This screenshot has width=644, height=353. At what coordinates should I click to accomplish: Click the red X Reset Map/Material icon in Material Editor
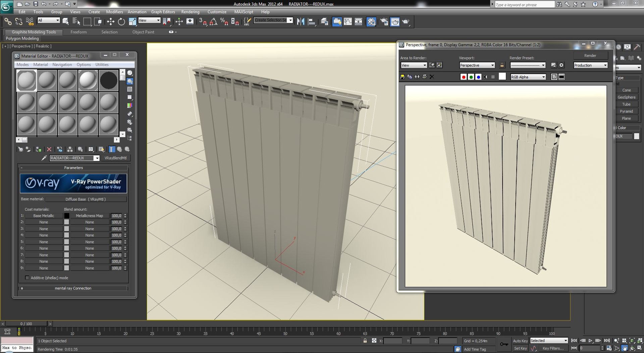(x=49, y=149)
